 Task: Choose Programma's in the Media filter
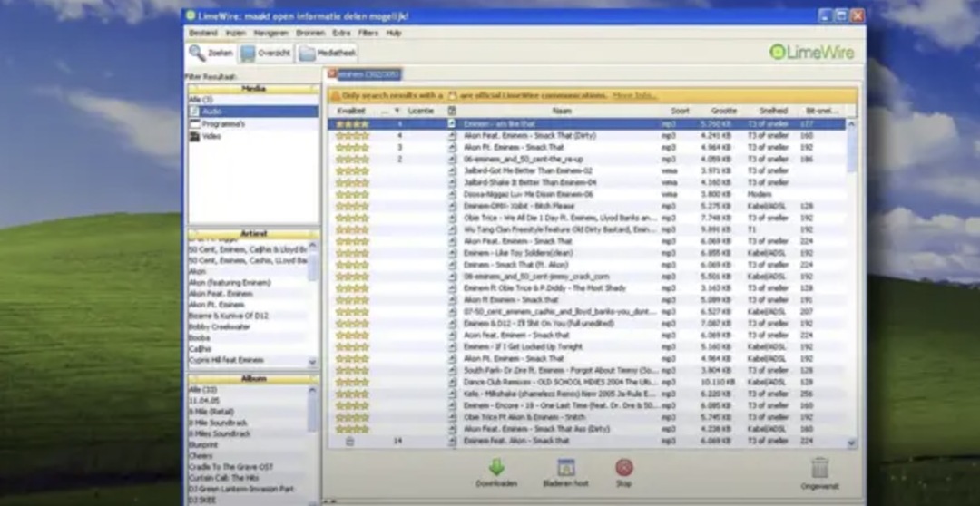point(222,124)
